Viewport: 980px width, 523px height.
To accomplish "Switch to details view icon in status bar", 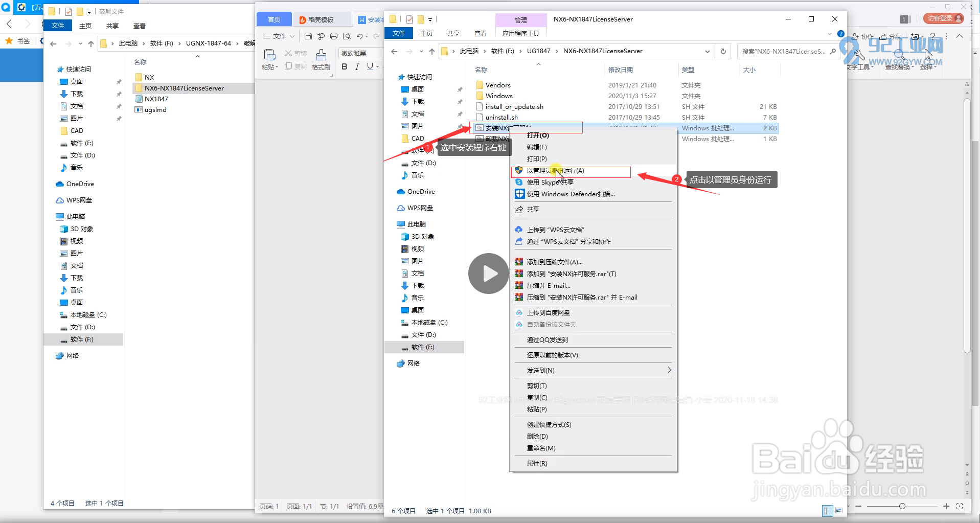I will coord(828,510).
